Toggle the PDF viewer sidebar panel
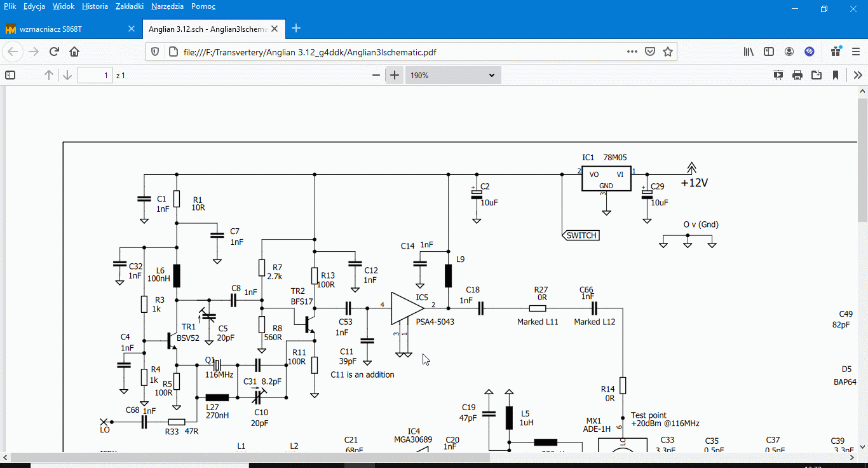The height and width of the screenshot is (468, 868). pos(10,75)
